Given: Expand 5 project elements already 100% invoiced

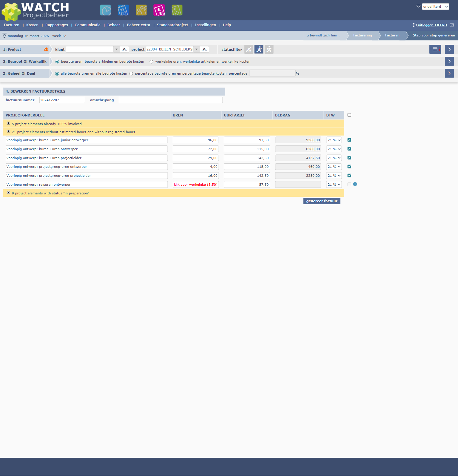Looking at the screenshot, I should tap(9, 123).
